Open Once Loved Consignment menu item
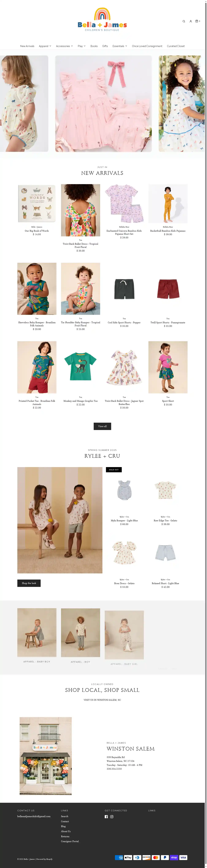This screenshot has height=868, width=207. point(147,46)
